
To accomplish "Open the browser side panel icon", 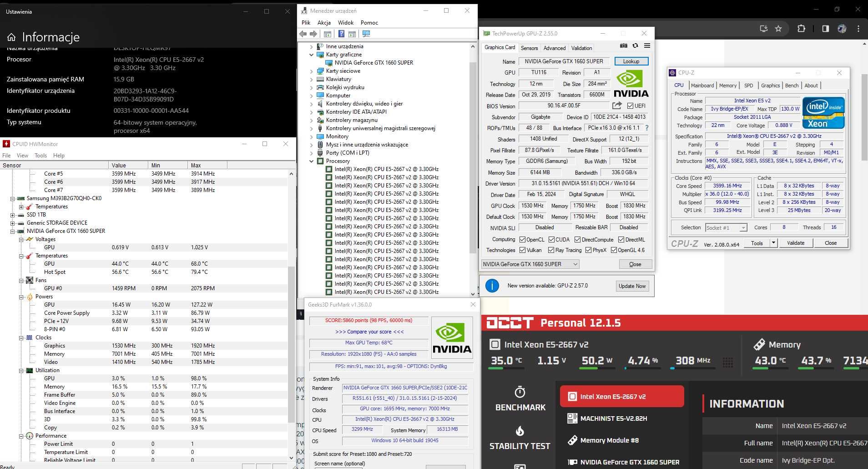I will pos(826,29).
